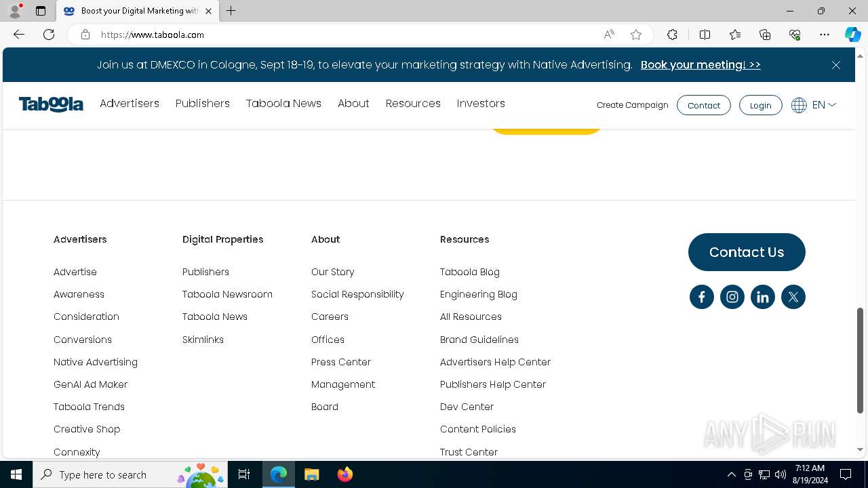
Task: Open Advertisers nav menu
Action: (130, 104)
